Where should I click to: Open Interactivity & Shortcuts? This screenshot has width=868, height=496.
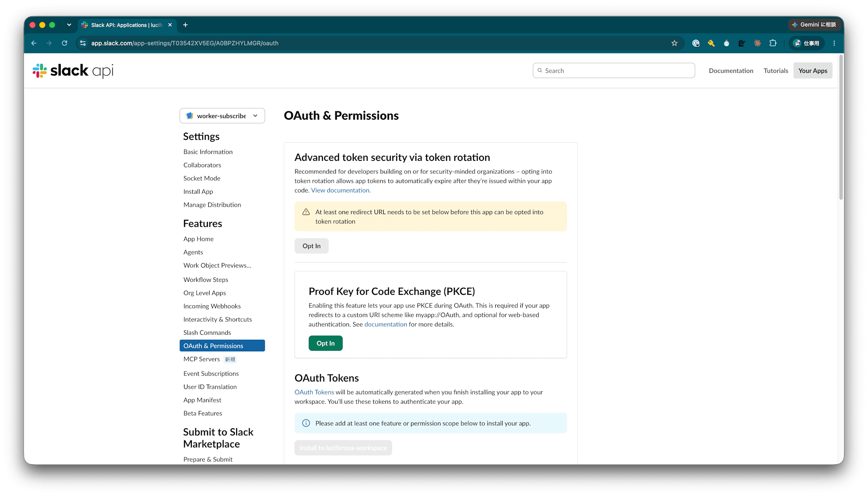point(217,319)
